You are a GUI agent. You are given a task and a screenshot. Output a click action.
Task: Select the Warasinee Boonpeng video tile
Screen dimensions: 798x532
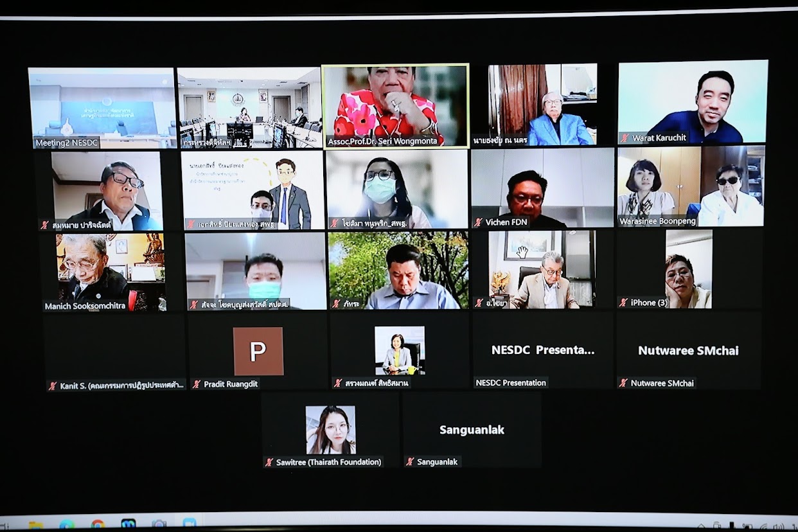pyautogui.click(x=691, y=185)
